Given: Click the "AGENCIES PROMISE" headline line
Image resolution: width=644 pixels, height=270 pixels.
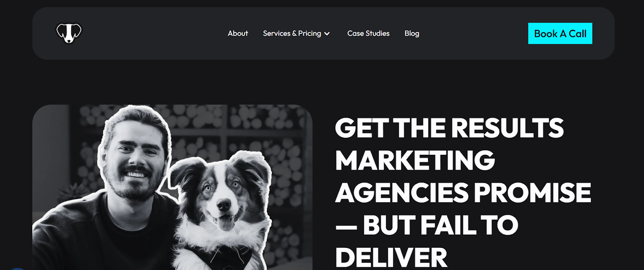Looking at the screenshot, I should (463, 193).
